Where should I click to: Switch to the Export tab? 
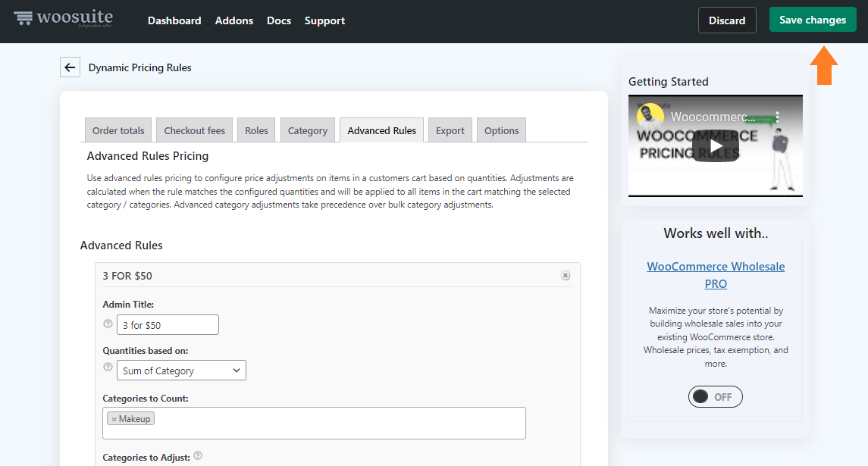(x=450, y=130)
